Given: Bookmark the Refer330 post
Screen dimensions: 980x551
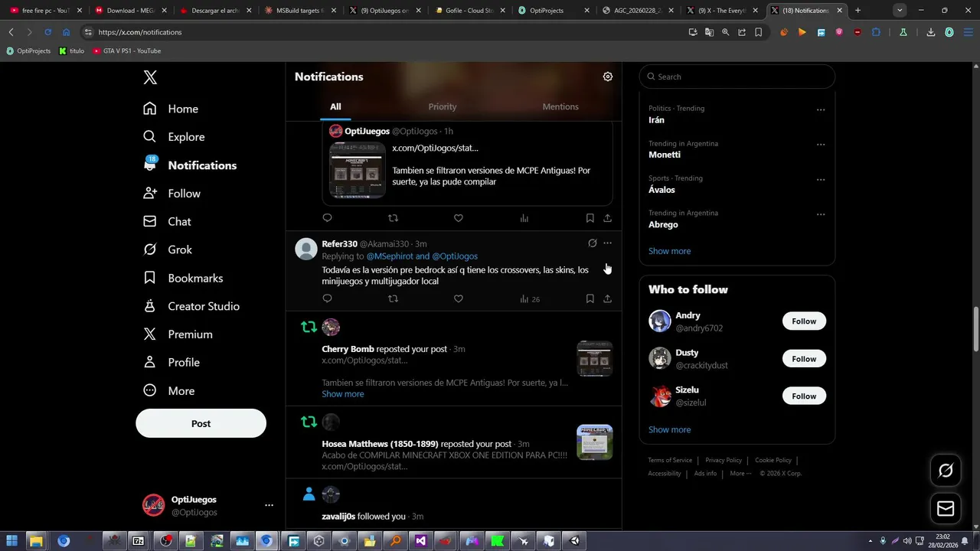Looking at the screenshot, I should click(x=590, y=298).
